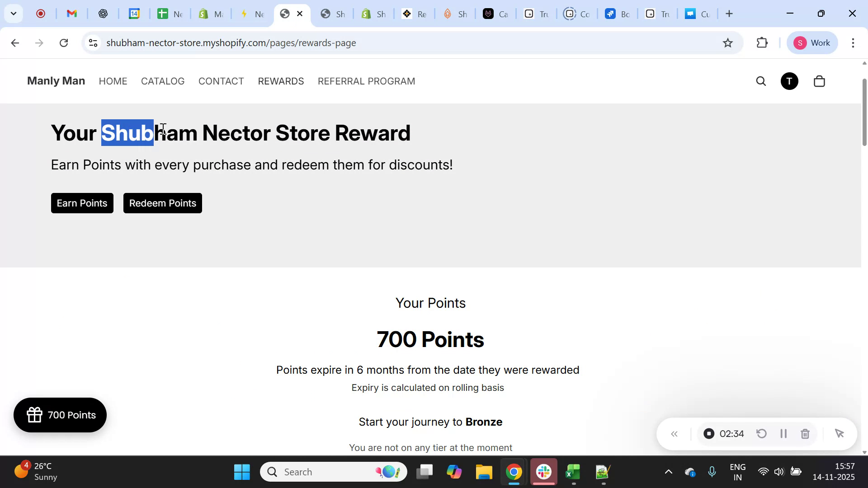The image size is (868, 488).
Task: Pause the screen recording
Action: pyautogui.click(x=784, y=434)
